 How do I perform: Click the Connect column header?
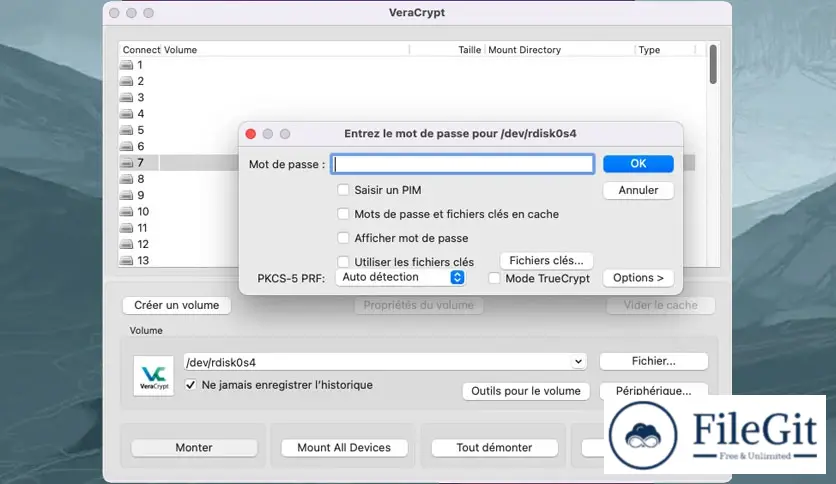click(141, 50)
